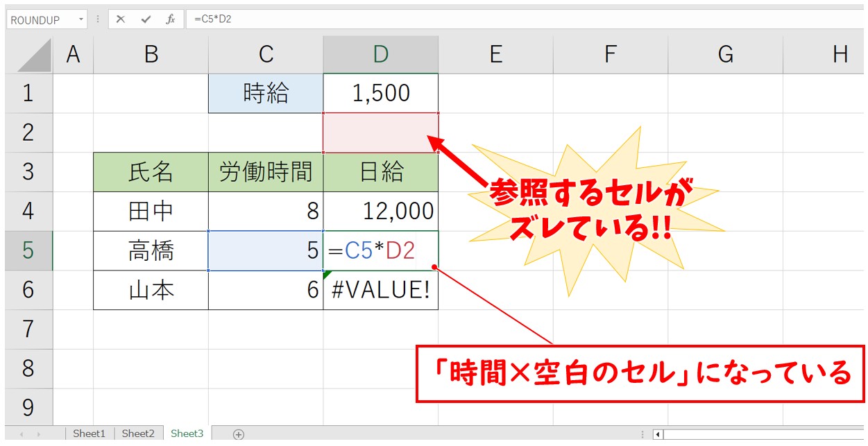Select row 8 header

pos(28,368)
